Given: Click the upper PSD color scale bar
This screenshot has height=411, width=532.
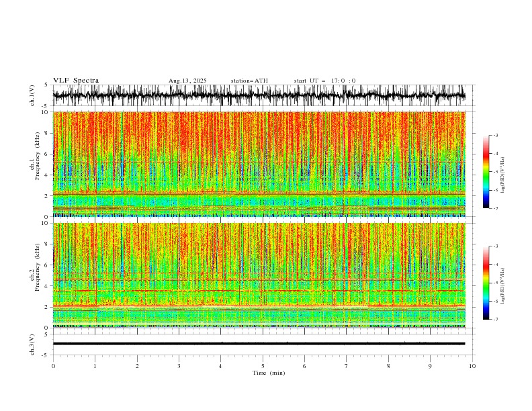Looking at the screenshot, I should pos(486,172).
